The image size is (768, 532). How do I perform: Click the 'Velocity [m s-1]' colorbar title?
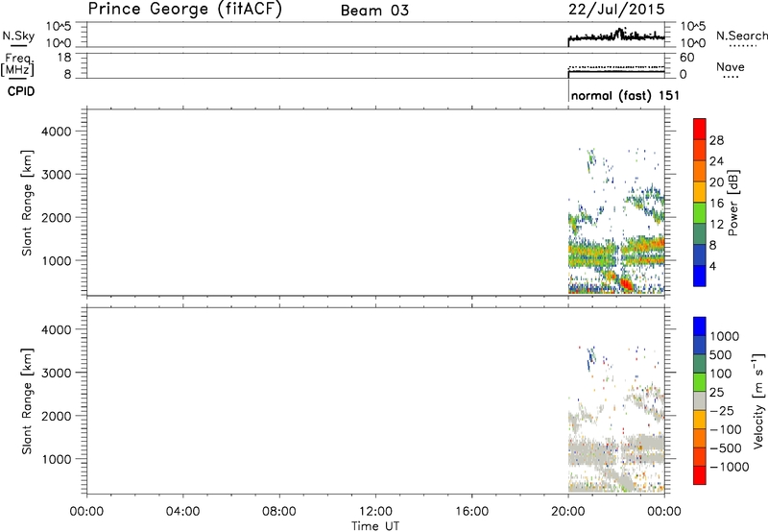pyautogui.click(x=758, y=401)
